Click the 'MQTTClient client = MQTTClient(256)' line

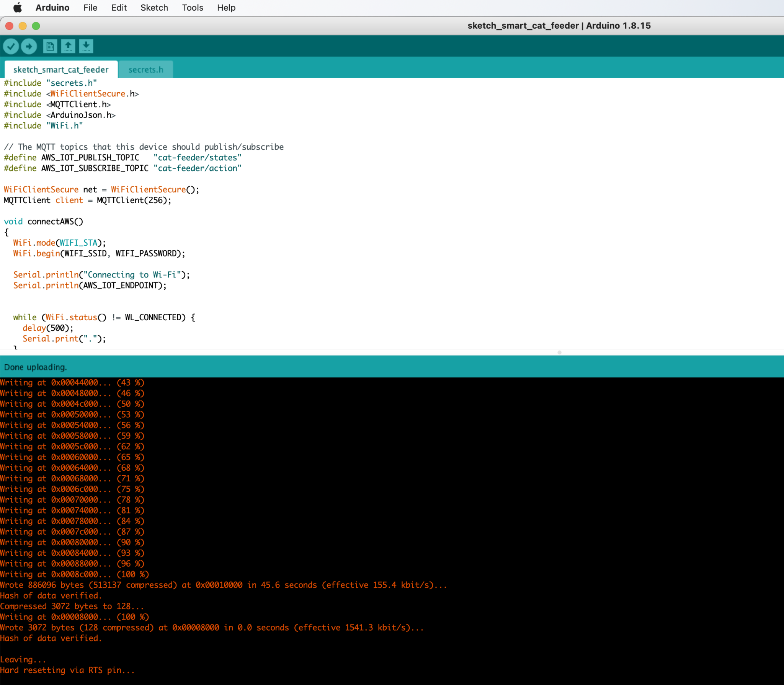click(x=88, y=201)
